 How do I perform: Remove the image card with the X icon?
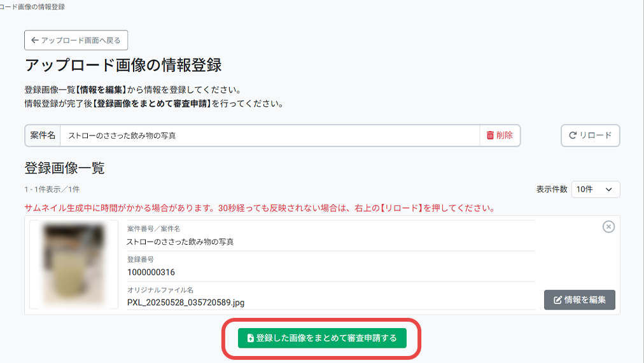point(608,227)
